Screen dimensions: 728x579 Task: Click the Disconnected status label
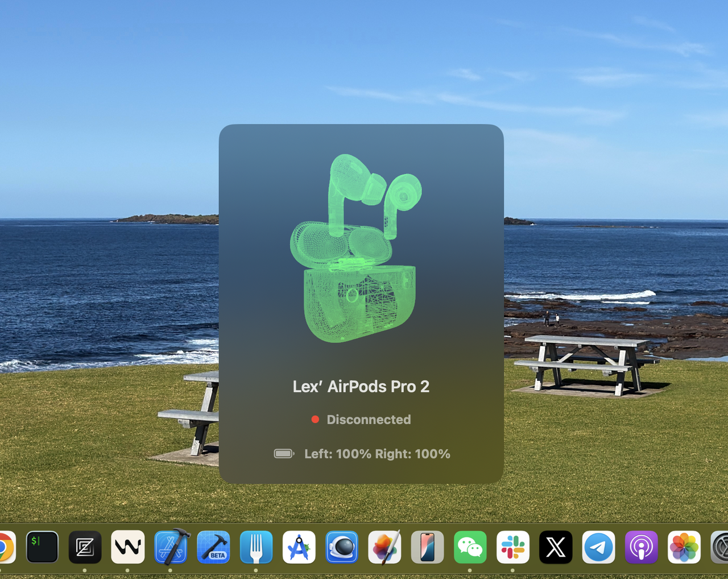pos(369,420)
